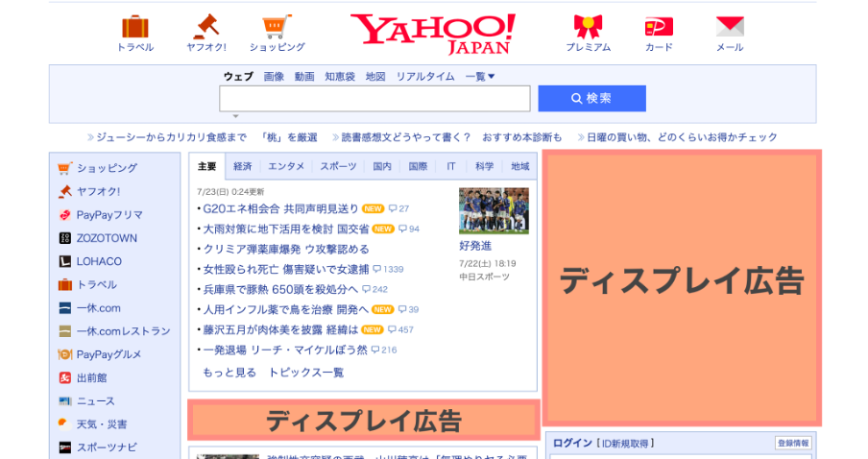Switch to the 地域 news tab
The height and width of the screenshot is (459, 868).
click(x=519, y=166)
